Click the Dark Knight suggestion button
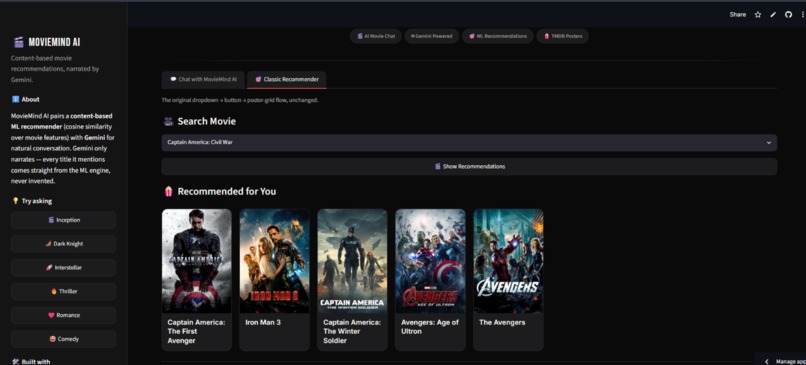Screen dimensions: 806x365 coord(64,244)
